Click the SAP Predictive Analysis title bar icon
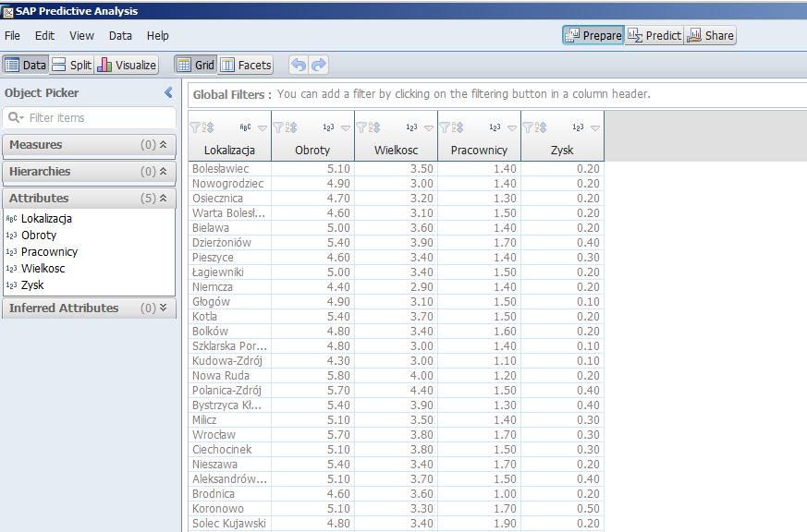This screenshot has width=807, height=532. [8, 12]
